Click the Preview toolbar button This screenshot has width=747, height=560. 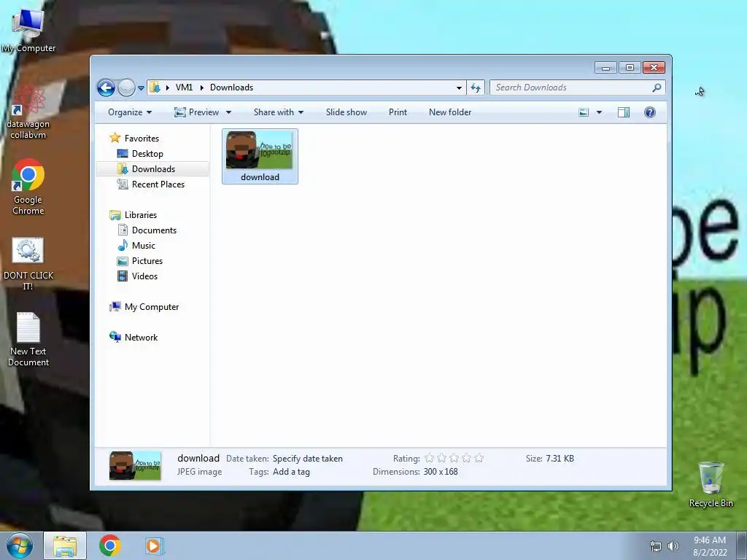[x=197, y=112]
